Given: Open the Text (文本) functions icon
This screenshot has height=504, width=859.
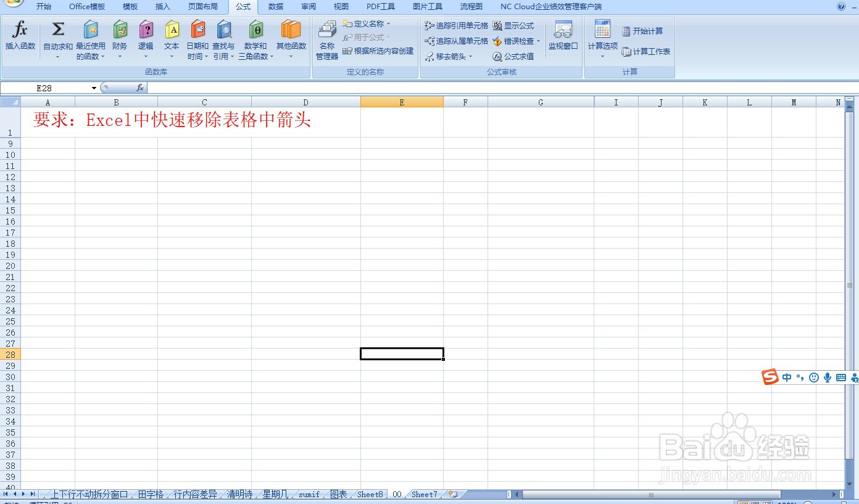Looking at the screenshot, I should pos(172,29).
